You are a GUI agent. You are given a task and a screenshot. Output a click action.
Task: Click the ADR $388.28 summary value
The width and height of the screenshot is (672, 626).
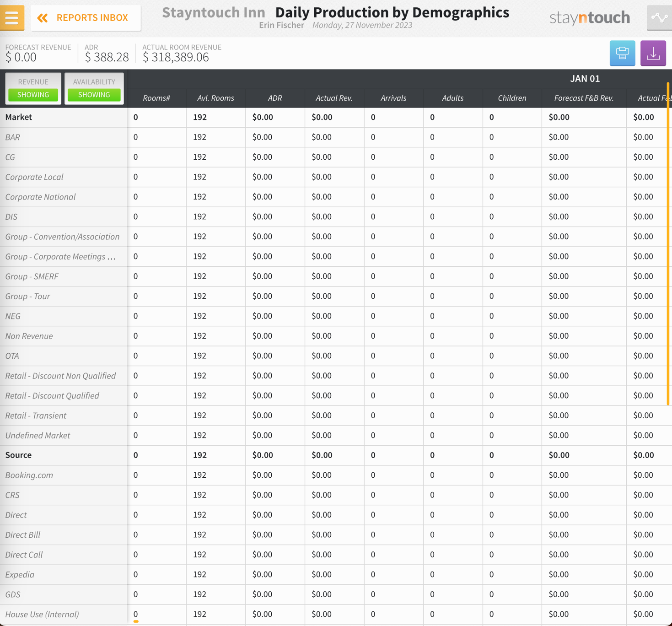click(x=107, y=57)
